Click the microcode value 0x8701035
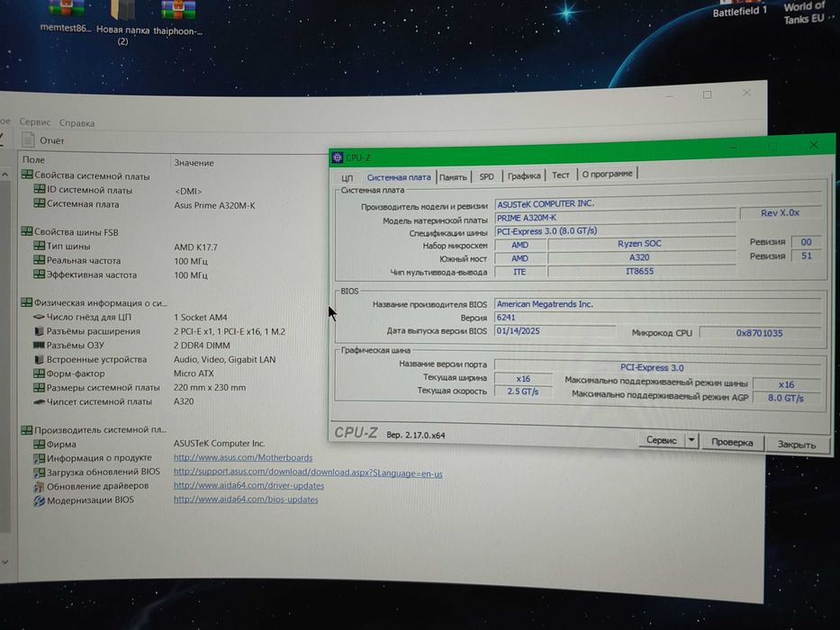 tap(760, 333)
